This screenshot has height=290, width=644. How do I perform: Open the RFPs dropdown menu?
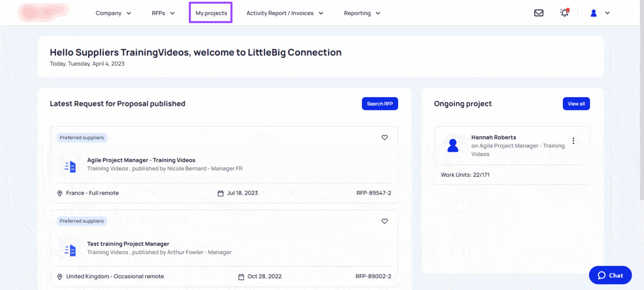tap(164, 13)
